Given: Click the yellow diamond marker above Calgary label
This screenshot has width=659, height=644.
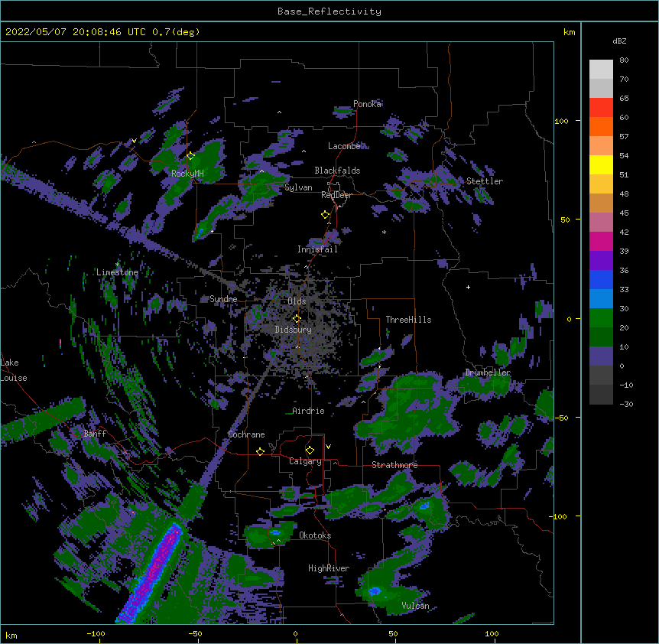Looking at the screenshot, I should click(x=310, y=450).
